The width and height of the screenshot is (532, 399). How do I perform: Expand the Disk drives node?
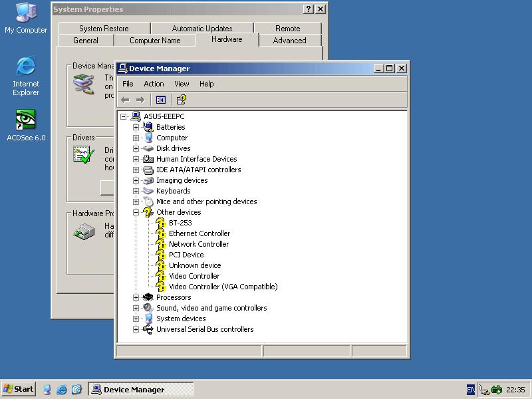click(x=136, y=148)
